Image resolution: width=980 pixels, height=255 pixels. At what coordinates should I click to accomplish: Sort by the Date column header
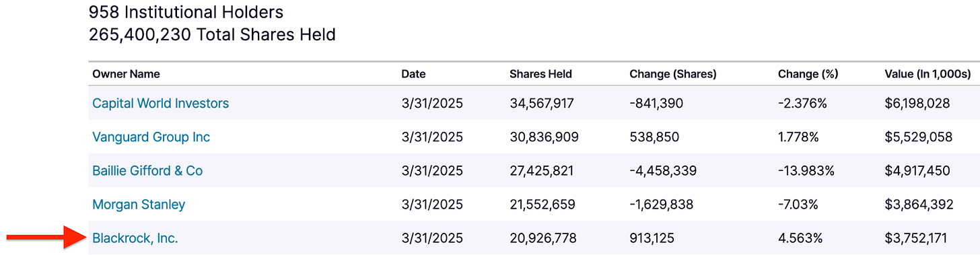click(x=413, y=74)
